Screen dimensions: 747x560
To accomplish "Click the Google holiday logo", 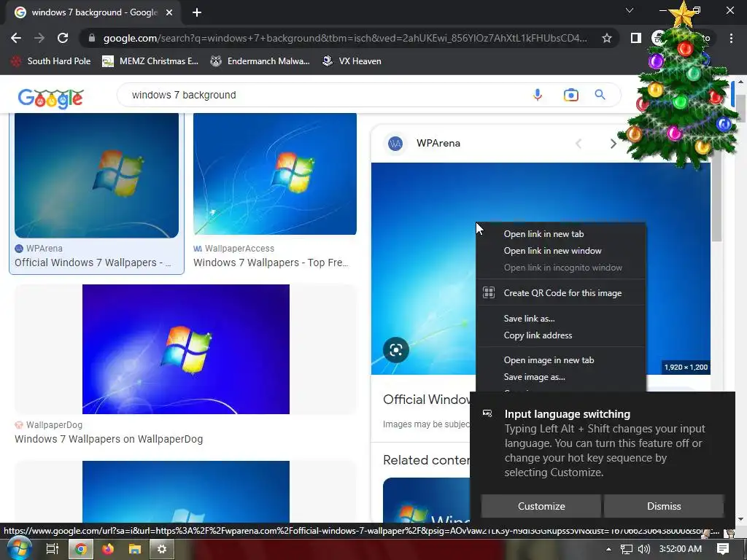I will (x=50, y=98).
